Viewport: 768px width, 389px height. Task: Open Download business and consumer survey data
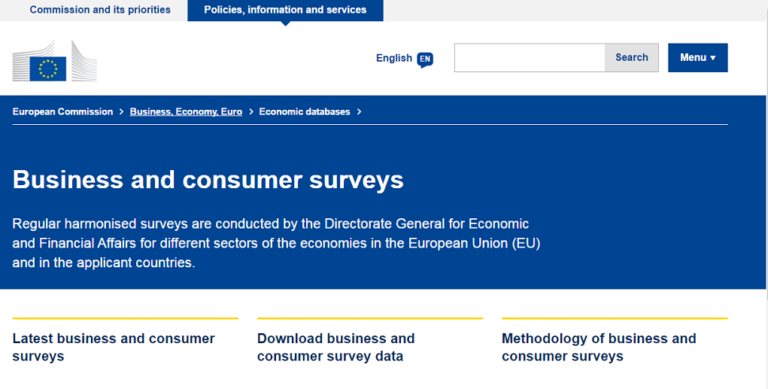pyautogui.click(x=336, y=347)
